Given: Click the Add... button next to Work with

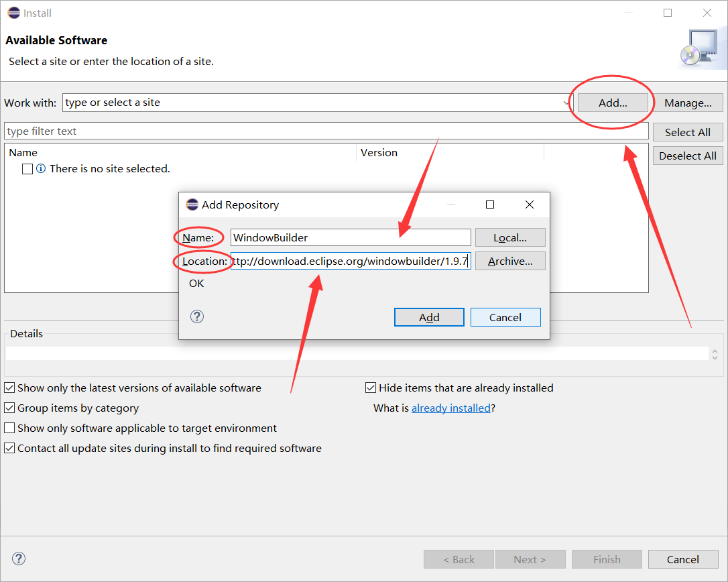Looking at the screenshot, I should (613, 103).
